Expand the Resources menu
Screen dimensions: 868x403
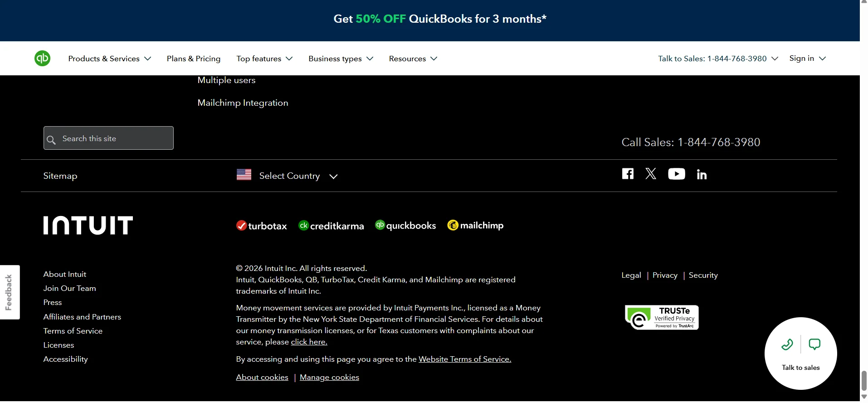pyautogui.click(x=413, y=59)
